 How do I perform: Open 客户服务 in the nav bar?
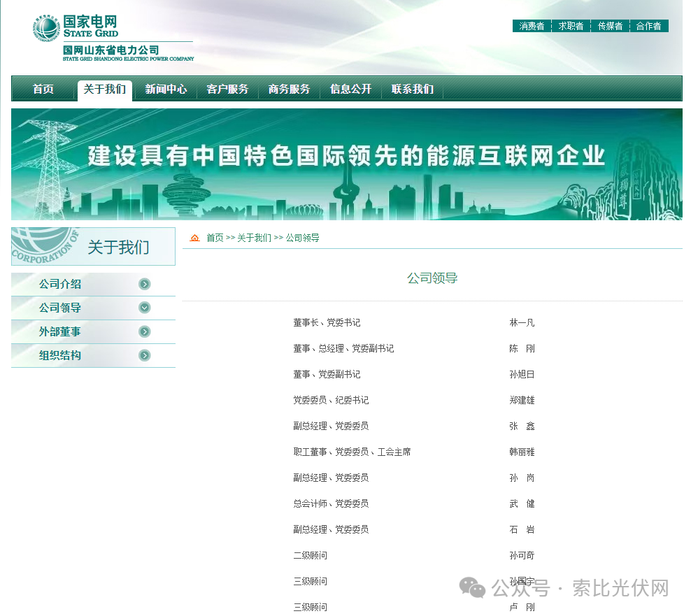tap(227, 89)
